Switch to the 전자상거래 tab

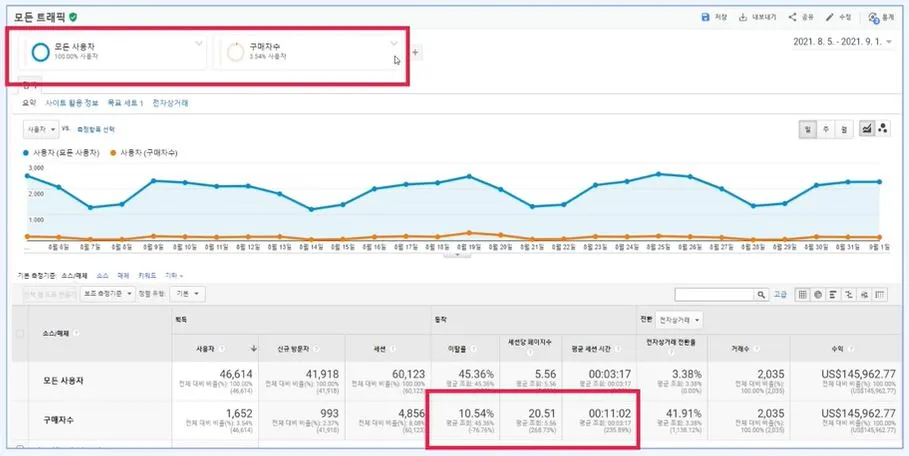pyautogui.click(x=170, y=103)
